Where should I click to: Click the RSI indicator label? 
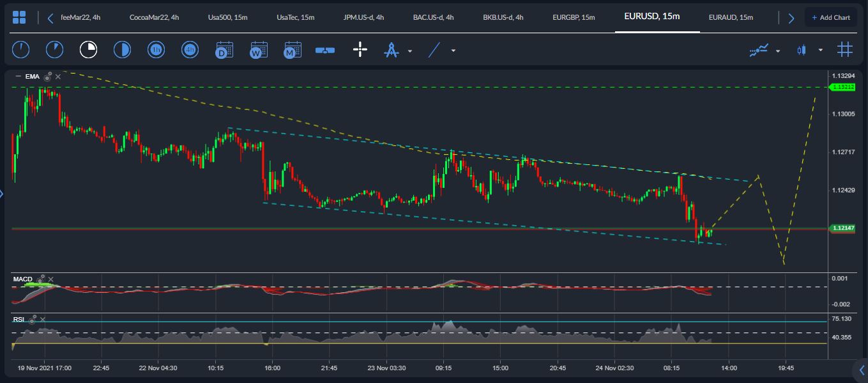click(19, 319)
